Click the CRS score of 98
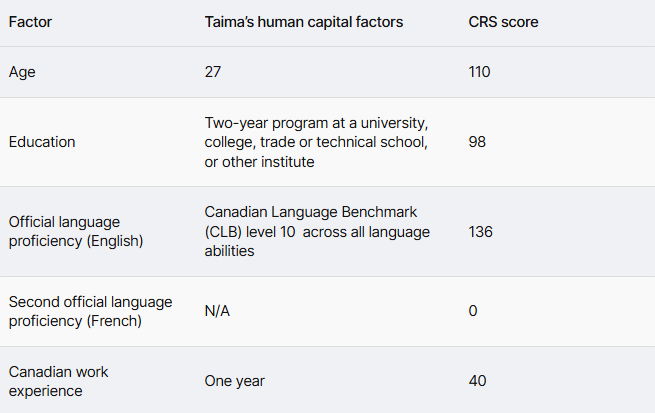This screenshot has width=655, height=413. [477, 142]
